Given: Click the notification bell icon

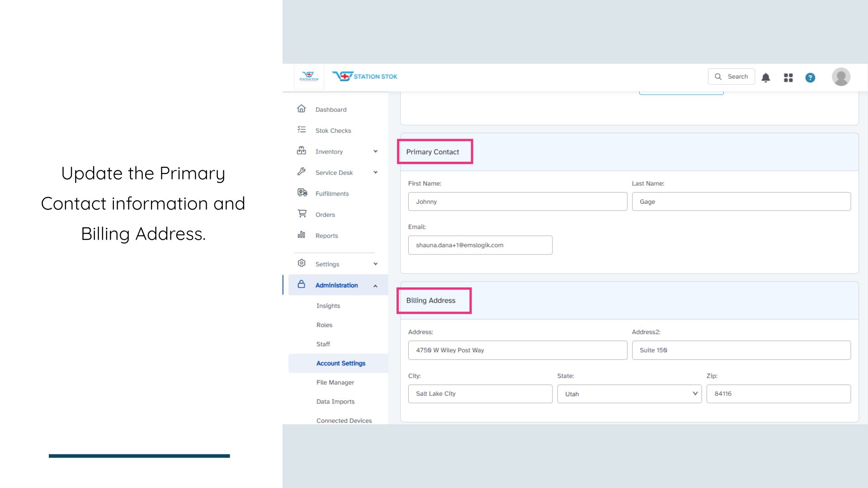Looking at the screenshot, I should click(x=765, y=78).
